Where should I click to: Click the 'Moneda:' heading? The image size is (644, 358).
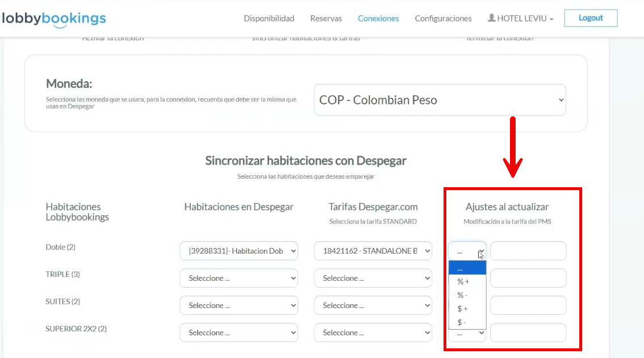click(x=69, y=84)
